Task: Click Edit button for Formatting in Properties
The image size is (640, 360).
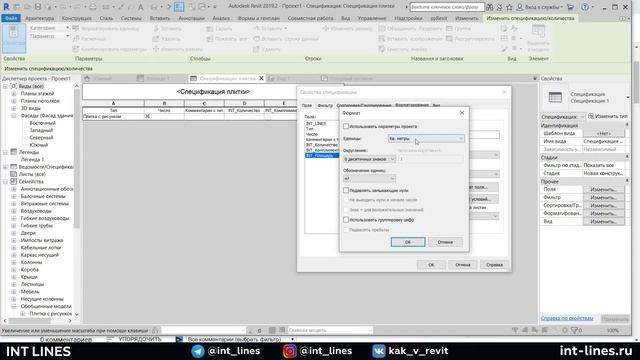Action: tap(603, 213)
